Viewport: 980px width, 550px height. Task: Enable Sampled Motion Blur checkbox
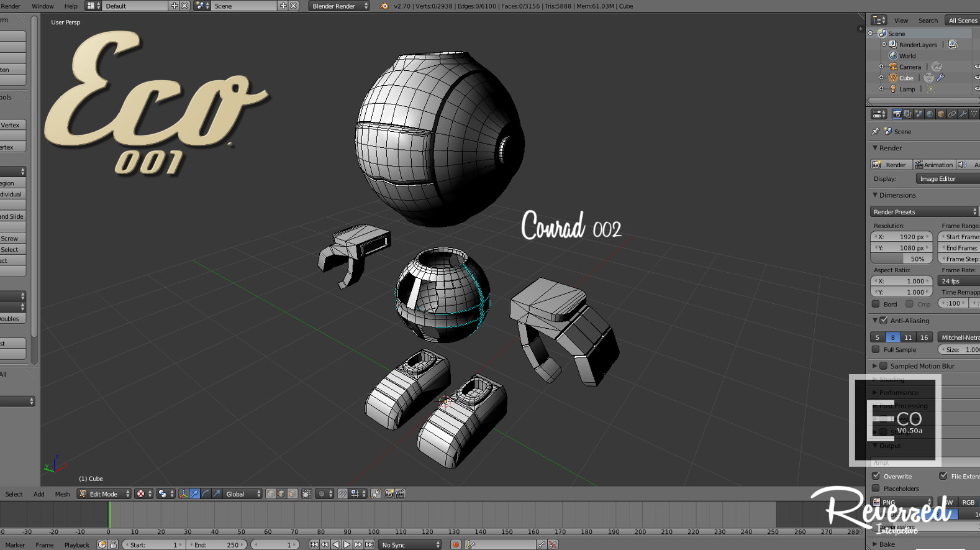pos(883,365)
